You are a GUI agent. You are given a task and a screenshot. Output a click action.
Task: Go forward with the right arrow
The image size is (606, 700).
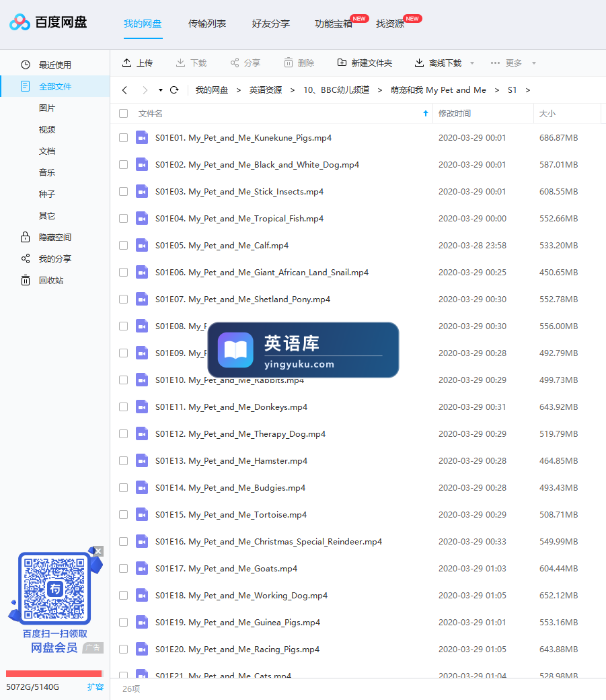pos(145,90)
